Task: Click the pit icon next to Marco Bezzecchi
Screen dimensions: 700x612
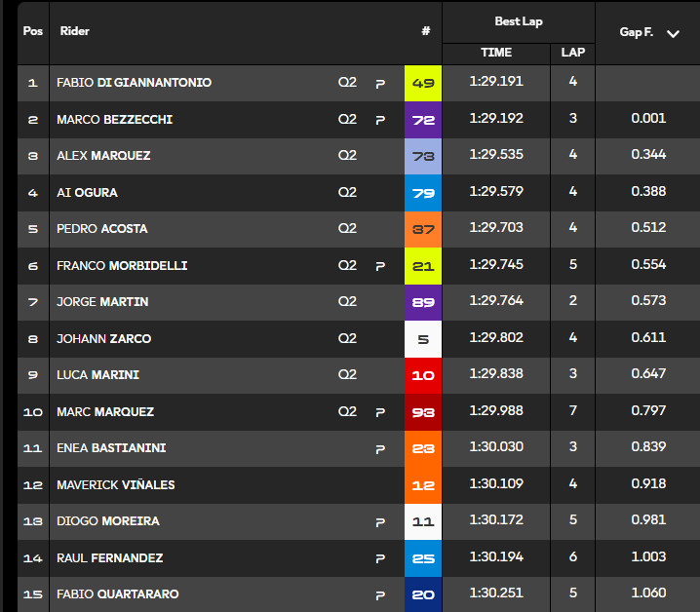Action: [x=380, y=120]
